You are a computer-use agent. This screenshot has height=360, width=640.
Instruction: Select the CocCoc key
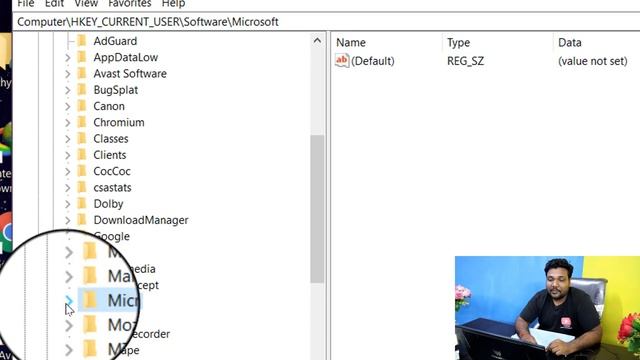tap(112, 171)
